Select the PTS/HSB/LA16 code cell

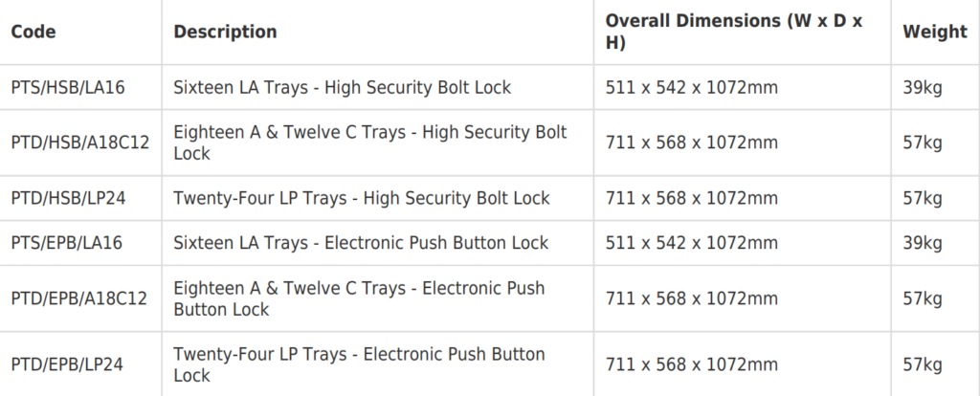coord(68,88)
